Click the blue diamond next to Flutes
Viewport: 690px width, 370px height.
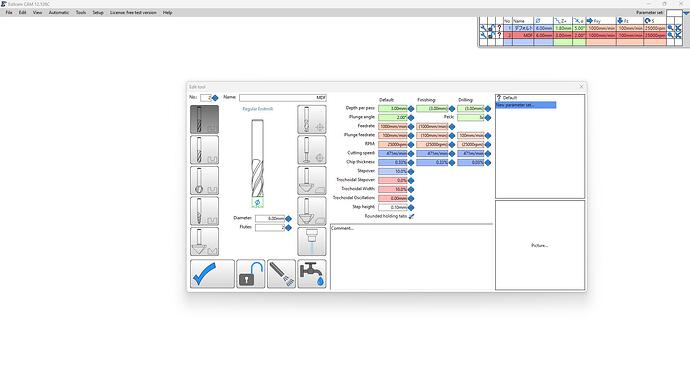[x=288, y=227]
